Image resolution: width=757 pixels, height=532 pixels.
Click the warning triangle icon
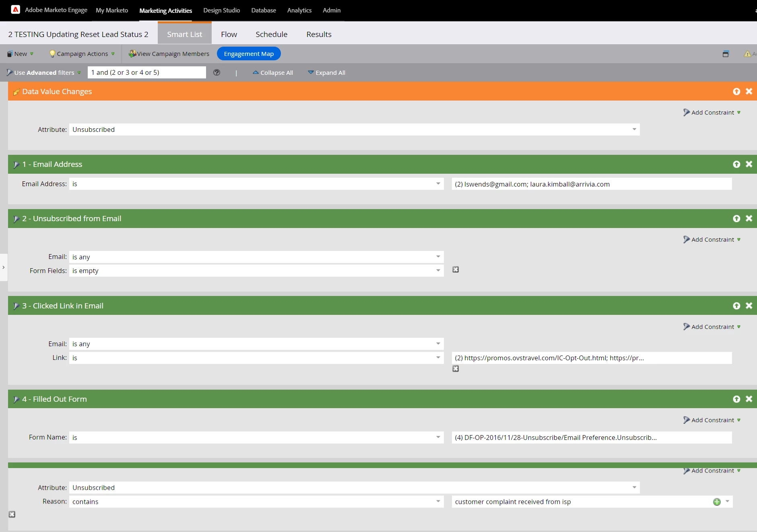pos(747,54)
